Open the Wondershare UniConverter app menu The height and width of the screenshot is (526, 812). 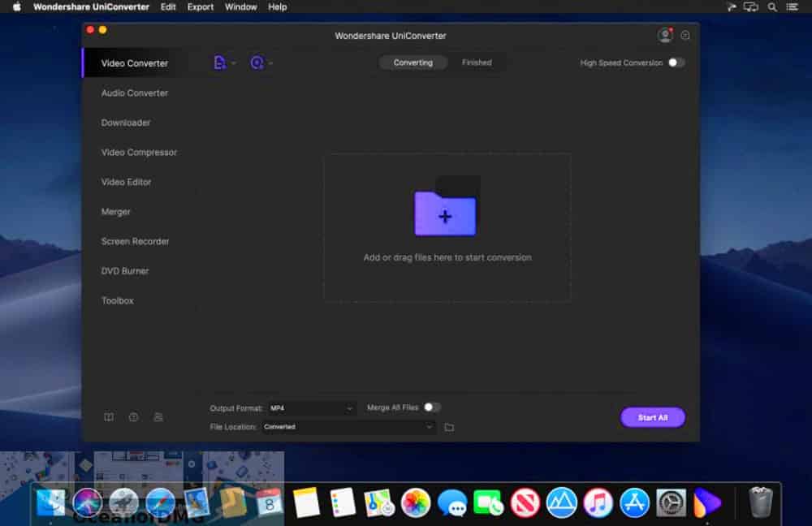click(x=91, y=6)
